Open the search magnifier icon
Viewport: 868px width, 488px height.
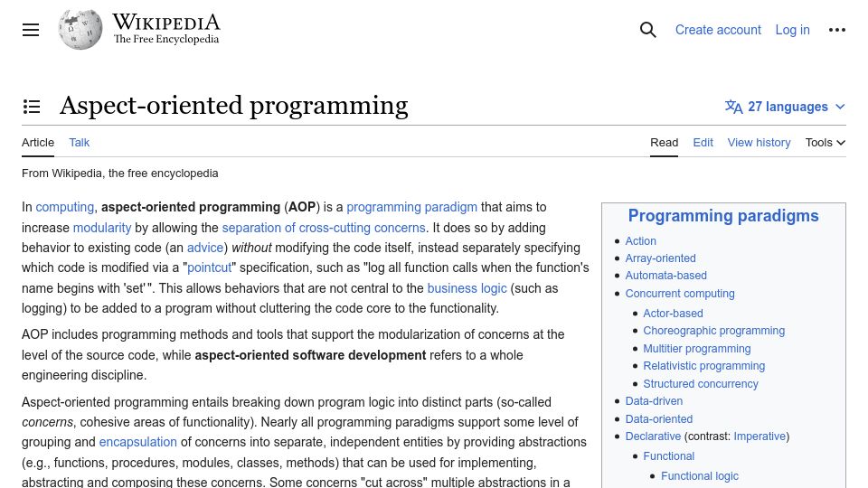[x=647, y=30]
